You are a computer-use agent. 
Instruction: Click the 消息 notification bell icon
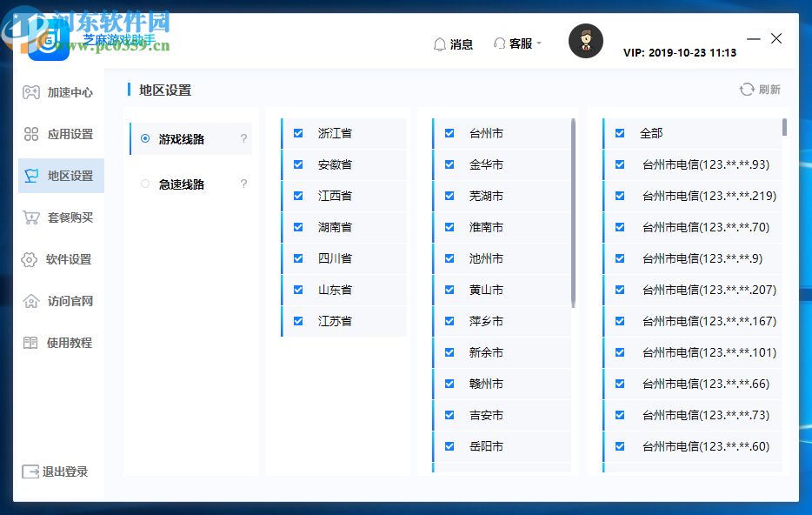[440, 43]
